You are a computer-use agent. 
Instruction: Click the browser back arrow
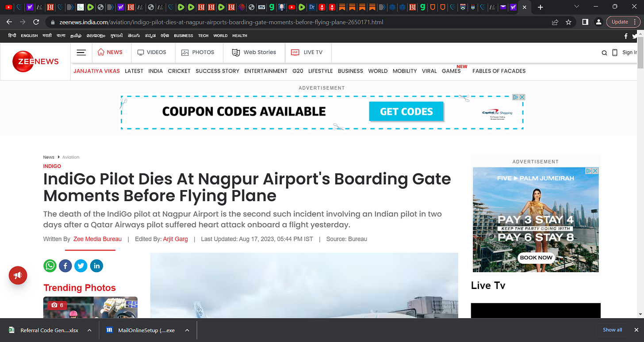(x=10, y=22)
